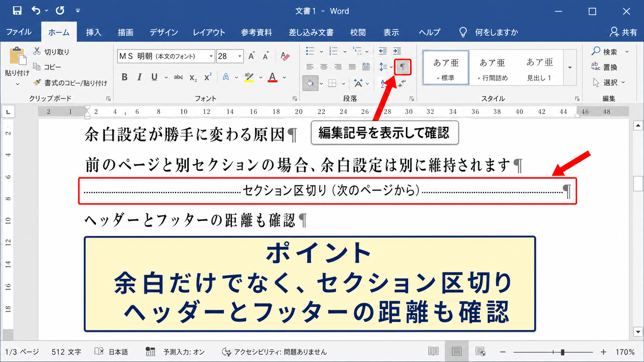Open 選択 select dropdown
Image resolution: width=644 pixels, height=362 pixels.
pos(609,82)
